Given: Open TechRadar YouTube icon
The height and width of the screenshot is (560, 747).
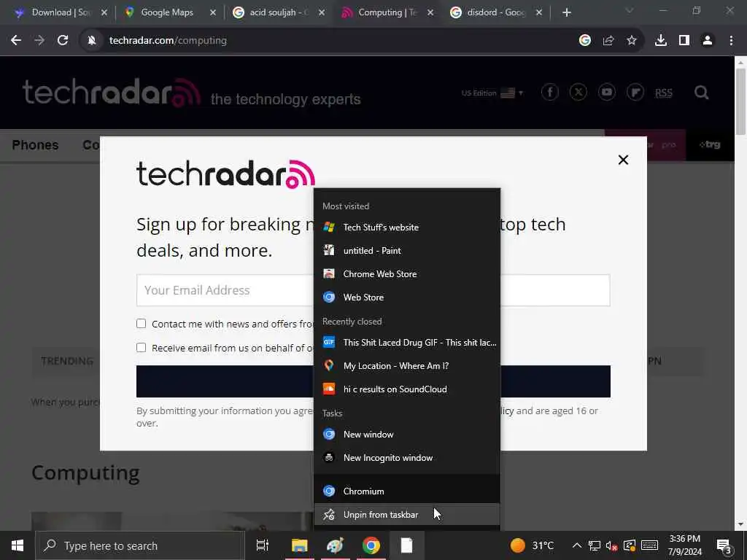Looking at the screenshot, I should point(607,92).
